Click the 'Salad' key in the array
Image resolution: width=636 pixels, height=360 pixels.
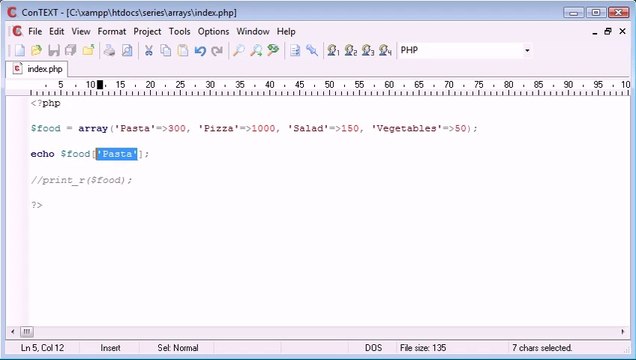pyautogui.click(x=308, y=129)
